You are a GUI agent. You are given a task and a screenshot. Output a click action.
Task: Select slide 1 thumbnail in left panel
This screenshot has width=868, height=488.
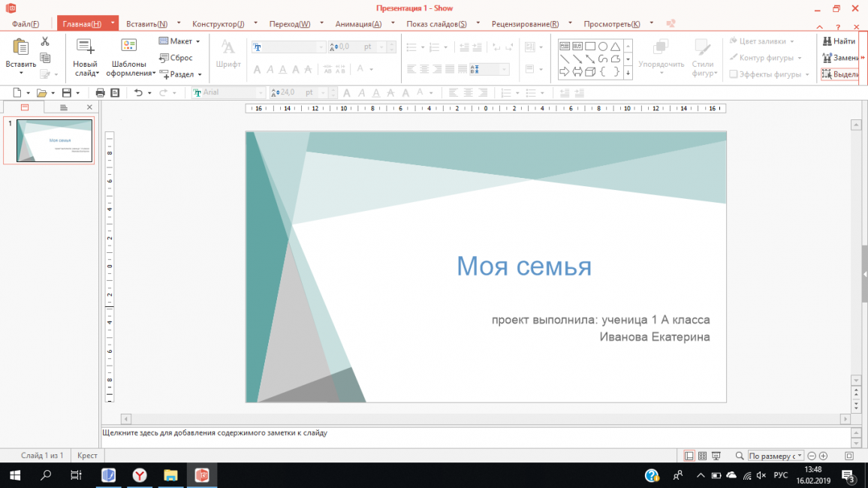click(54, 140)
